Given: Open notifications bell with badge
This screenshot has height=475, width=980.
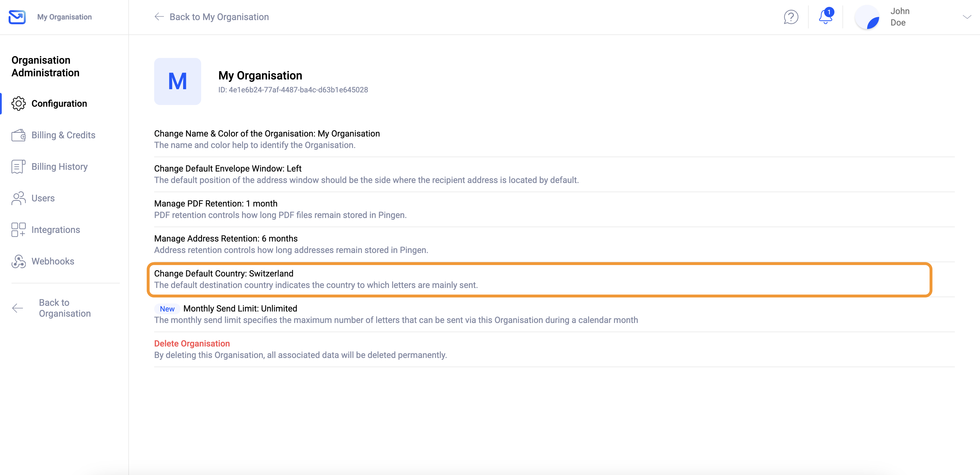Looking at the screenshot, I should (x=826, y=16).
